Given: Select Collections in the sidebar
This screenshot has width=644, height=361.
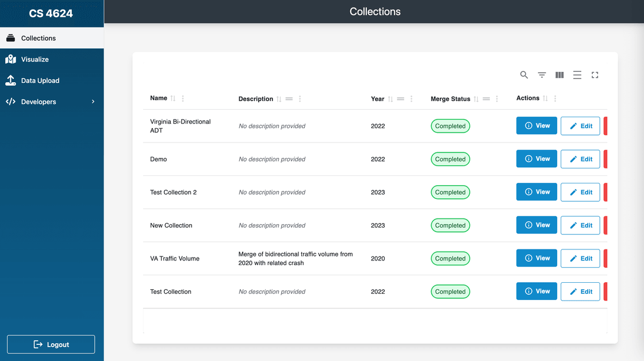Looking at the screenshot, I should point(39,38).
